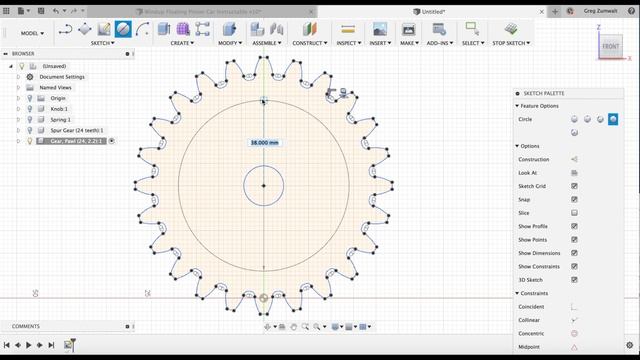
Task: Click the Edit Sketch pencil icon
Action: 104,29
